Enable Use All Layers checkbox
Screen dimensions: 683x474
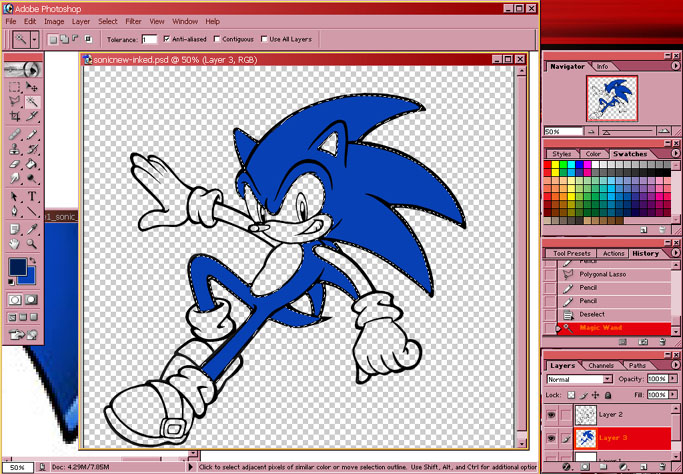pyautogui.click(x=264, y=39)
